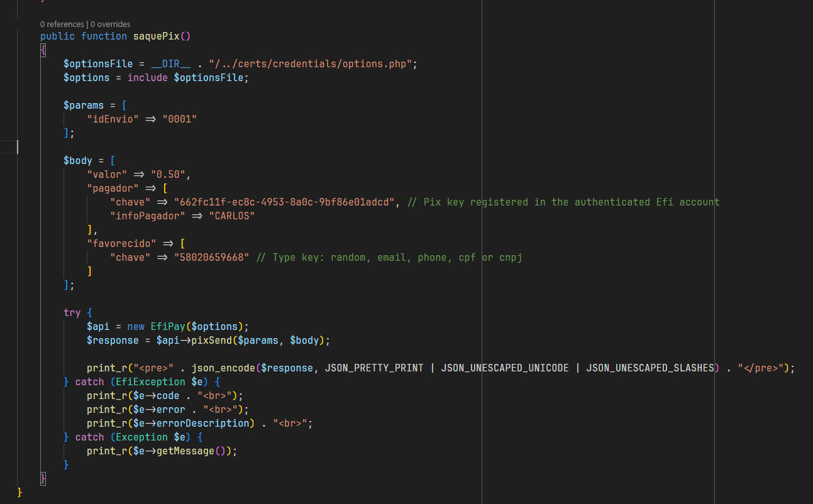Click the "0001" string value
This screenshot has height=504, width=813.
click(x=180, y=119)
